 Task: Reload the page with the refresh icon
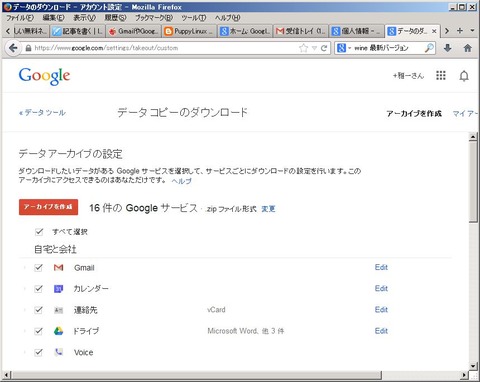(x=324, y=48)
